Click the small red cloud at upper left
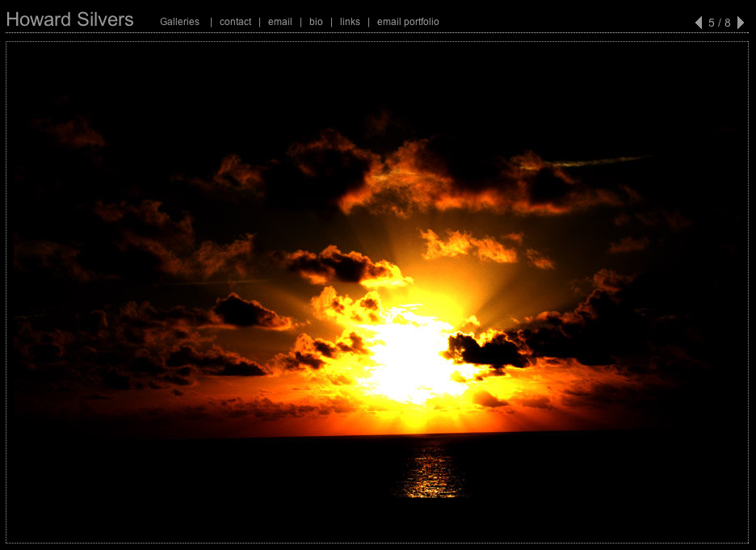The width and height of the screenshot is (756, 550). tap(77, 133)
